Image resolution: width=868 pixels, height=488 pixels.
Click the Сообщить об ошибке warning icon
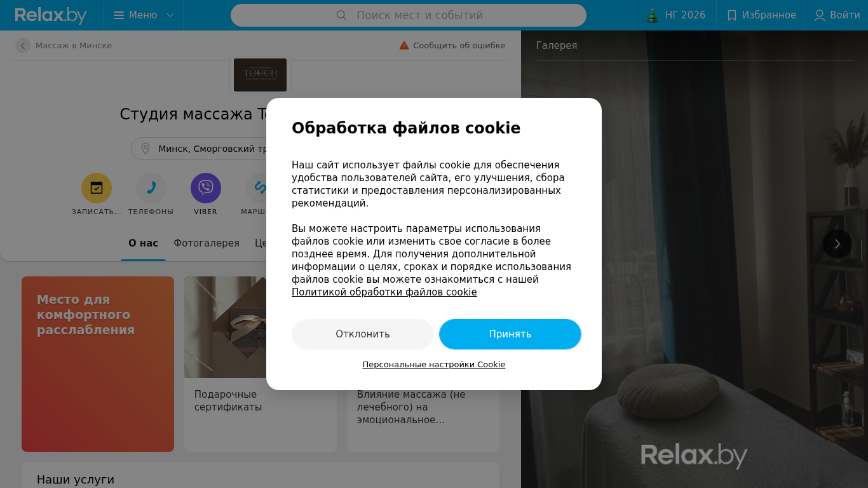404,46
